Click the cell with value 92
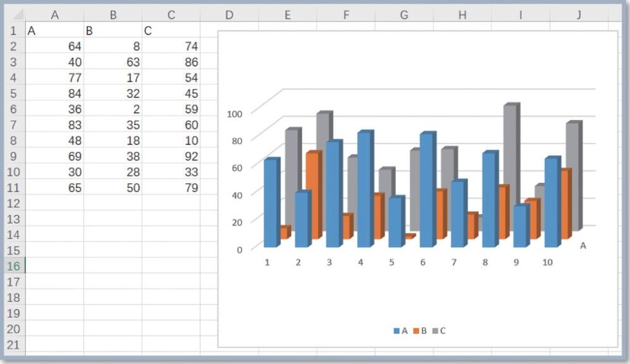The width and height of the screenshot is (630, 364). (x=171, y=156)
